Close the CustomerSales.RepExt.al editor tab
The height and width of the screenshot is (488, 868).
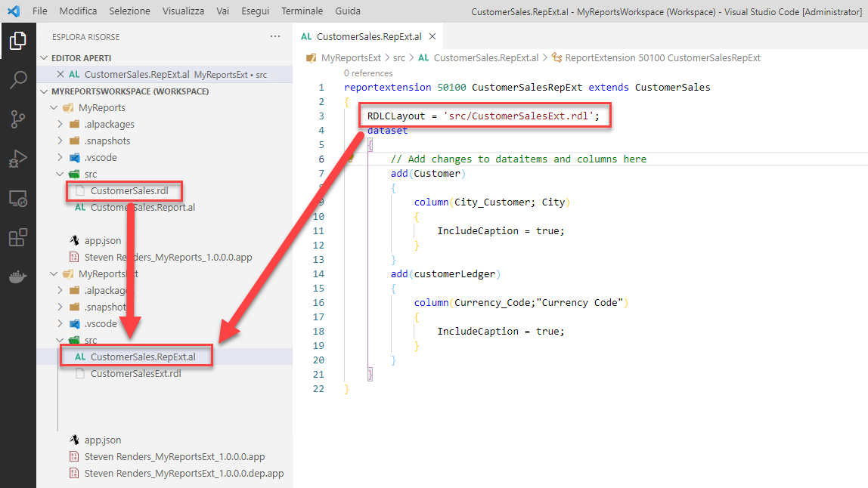[x=432, y=36]
